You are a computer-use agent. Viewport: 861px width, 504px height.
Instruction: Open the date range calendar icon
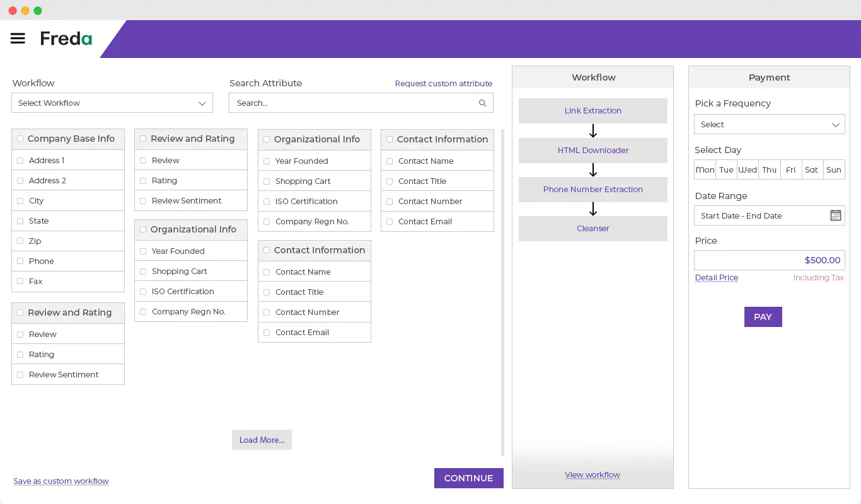click(835, 215)
